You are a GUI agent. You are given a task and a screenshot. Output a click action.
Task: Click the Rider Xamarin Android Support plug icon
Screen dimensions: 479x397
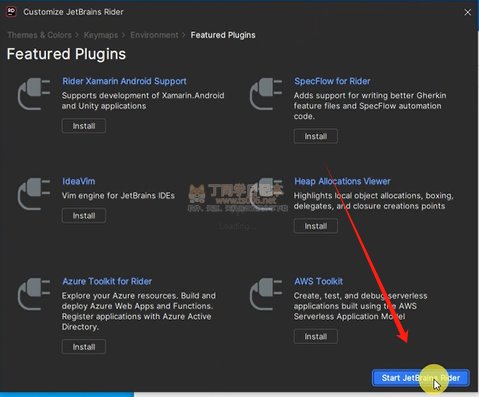point(34,94)
